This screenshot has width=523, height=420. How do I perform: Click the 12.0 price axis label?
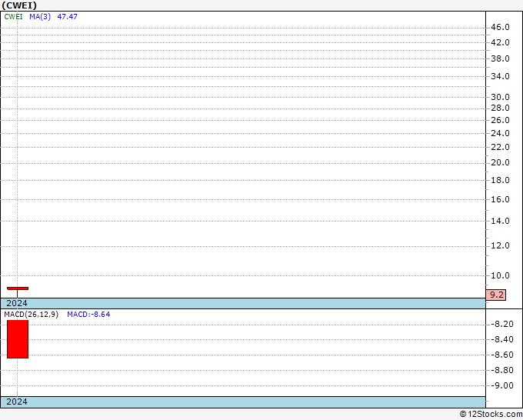click(501, 246)
